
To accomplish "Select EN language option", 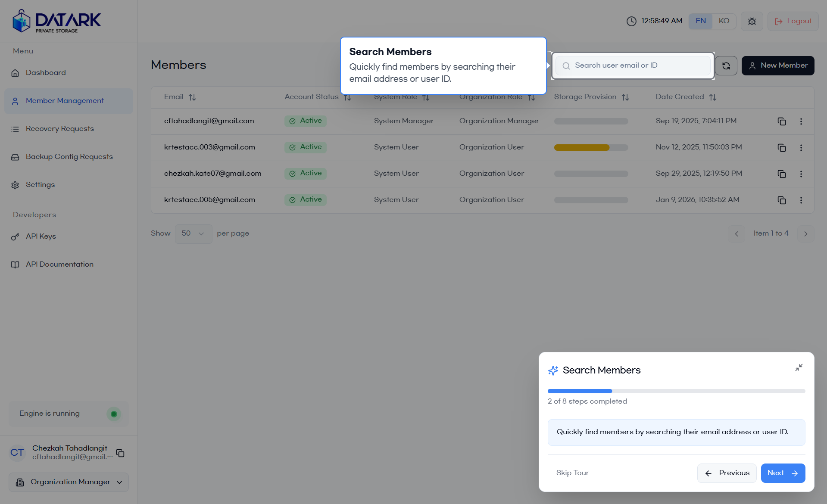I will click(x=700, y=21).
